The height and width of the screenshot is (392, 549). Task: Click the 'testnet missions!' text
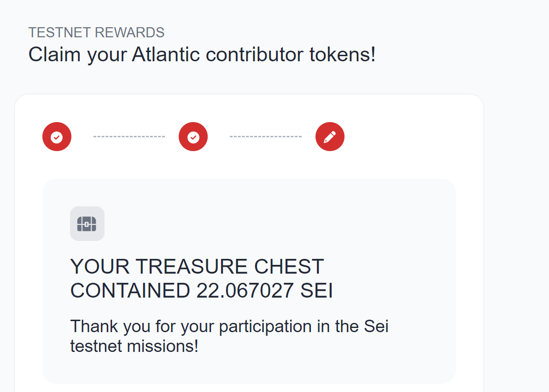coord(134,345)
